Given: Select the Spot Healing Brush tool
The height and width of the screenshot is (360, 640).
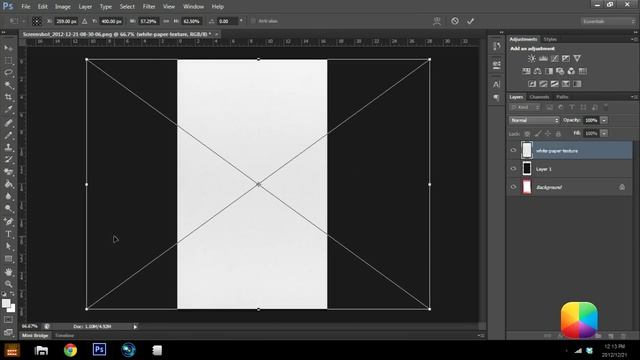Looking at the screenshot, I should (8, 122).
